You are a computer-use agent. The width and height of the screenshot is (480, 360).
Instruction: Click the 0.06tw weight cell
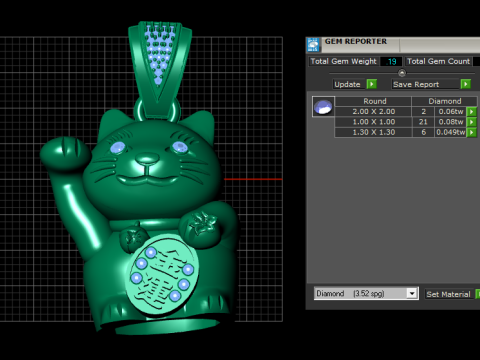point(451,112)
